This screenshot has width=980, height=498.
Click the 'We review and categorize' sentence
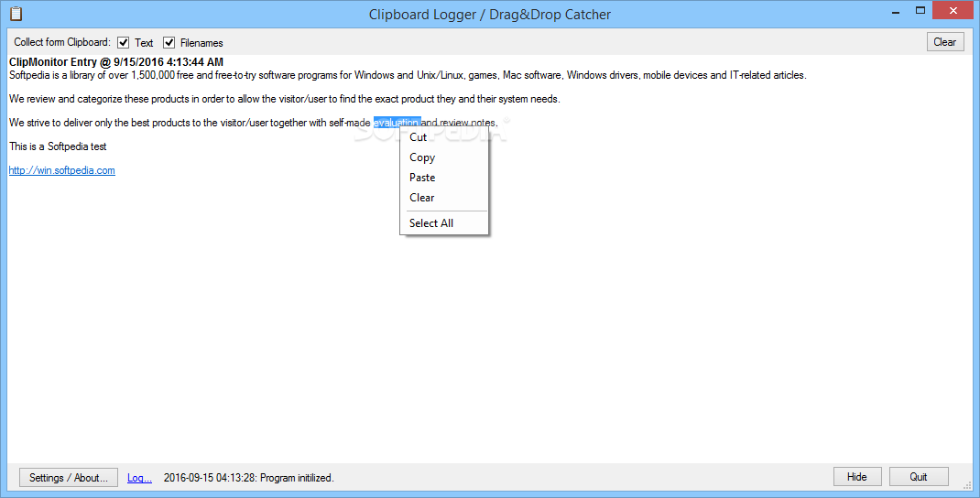coord(284,99)
